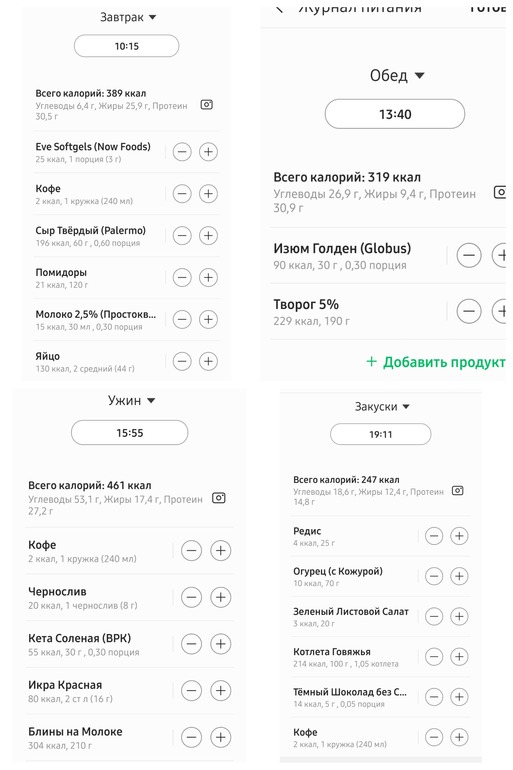Tap the camera icon in the Ужин summary

click(x=218, y=498)
